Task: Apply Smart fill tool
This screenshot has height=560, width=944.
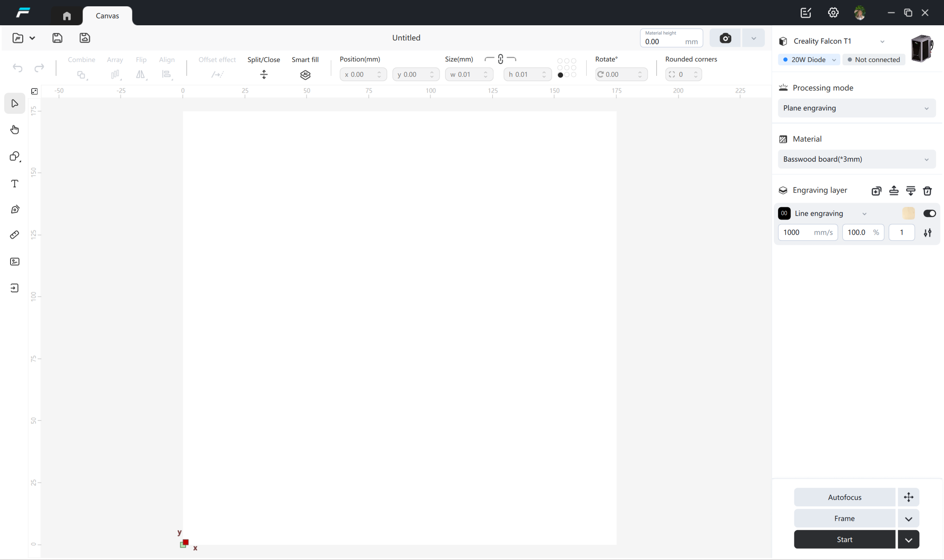Action: click(x=305, y=75)
